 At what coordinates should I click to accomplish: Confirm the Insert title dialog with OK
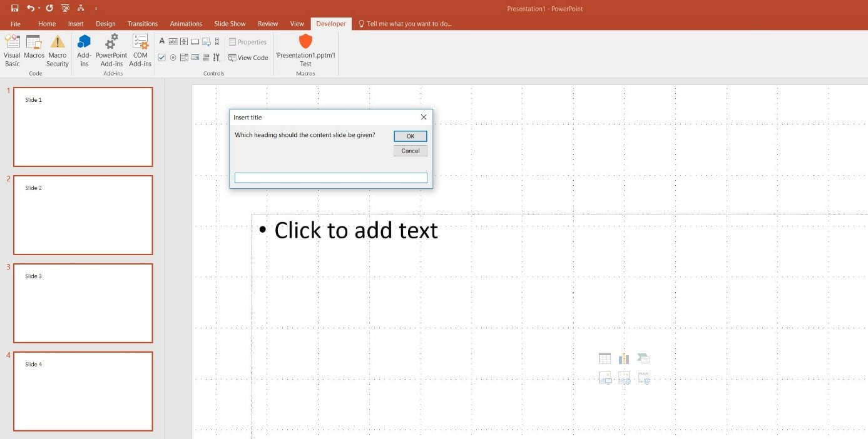click(411, 136)
